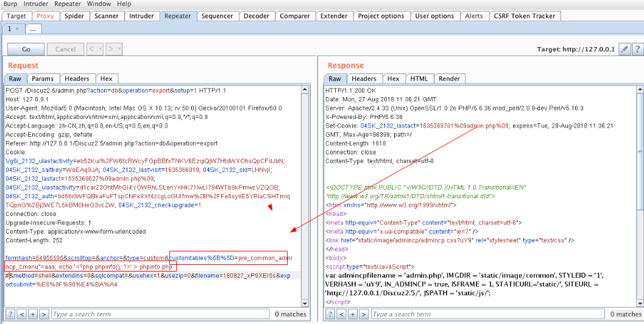Select the Request Raw tab
Image resolution: width=644 pixels, height=324 pixels.
coord(15,79)
